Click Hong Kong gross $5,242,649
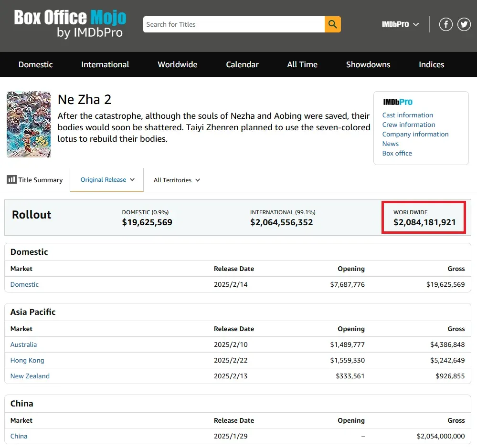Image resolution: width=477 pixels, height=448 pixels. pos(447,361)
